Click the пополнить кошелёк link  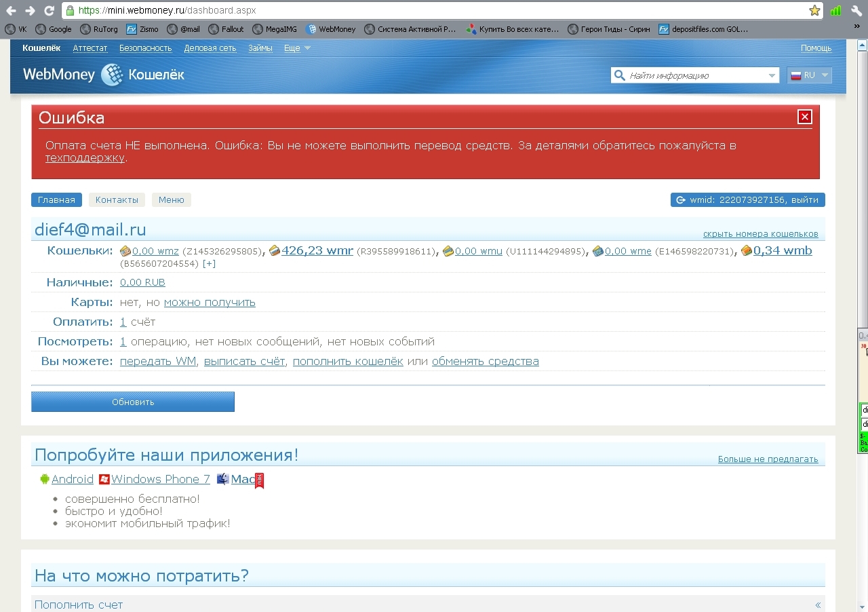(x=348, y=362)
